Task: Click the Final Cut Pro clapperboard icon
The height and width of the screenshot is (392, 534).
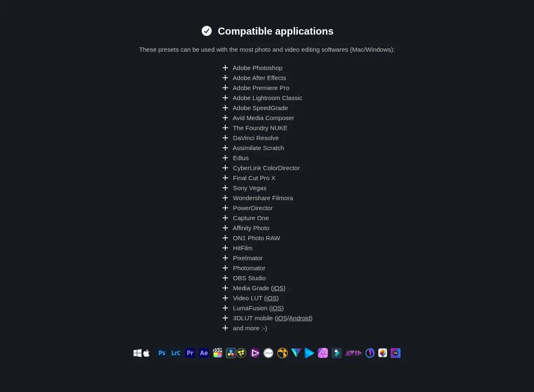Action: 218,353
